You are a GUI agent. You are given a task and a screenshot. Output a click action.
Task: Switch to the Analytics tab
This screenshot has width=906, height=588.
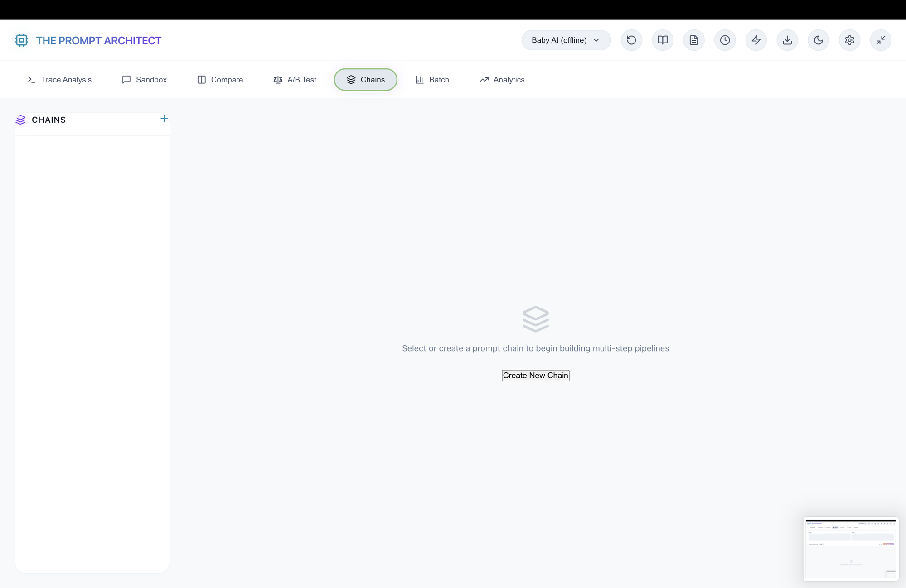point(502,80)
